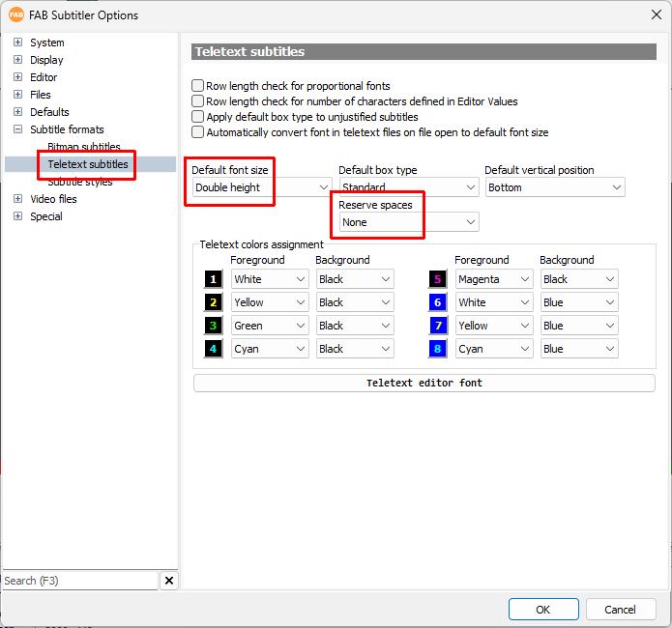The image size is (672, 628).
Task: Open the Default font size dropdown
Action: (262, 187)
